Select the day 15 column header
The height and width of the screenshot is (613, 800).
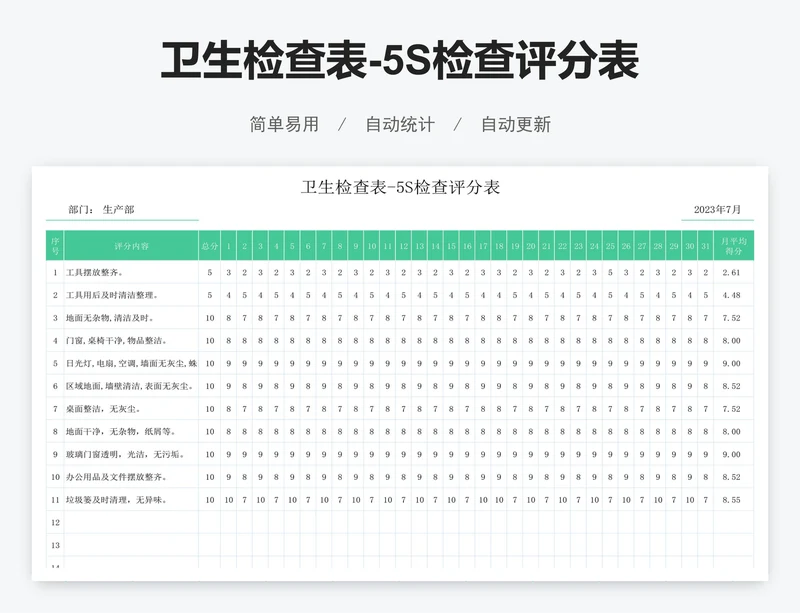pos(451,246)
